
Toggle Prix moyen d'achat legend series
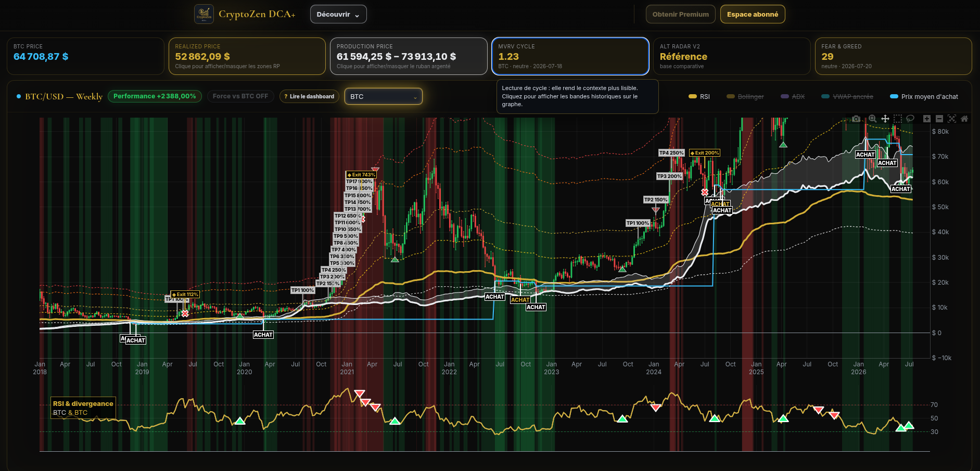tap(924, 97)
